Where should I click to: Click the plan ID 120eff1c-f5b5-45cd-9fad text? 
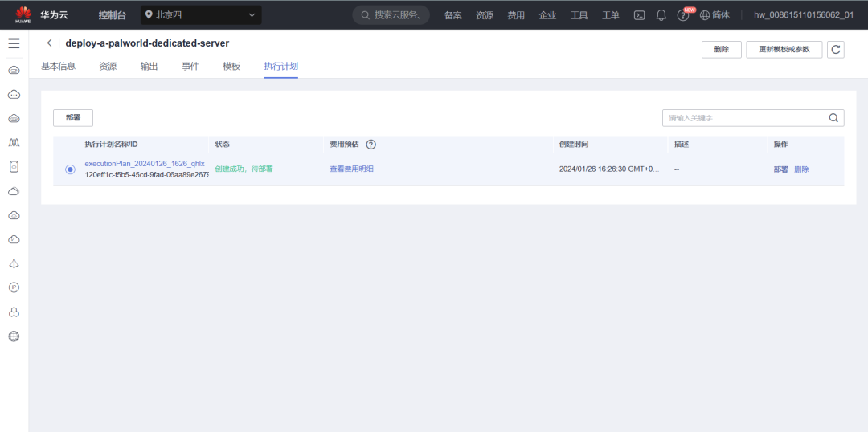[x=147, y=175]
